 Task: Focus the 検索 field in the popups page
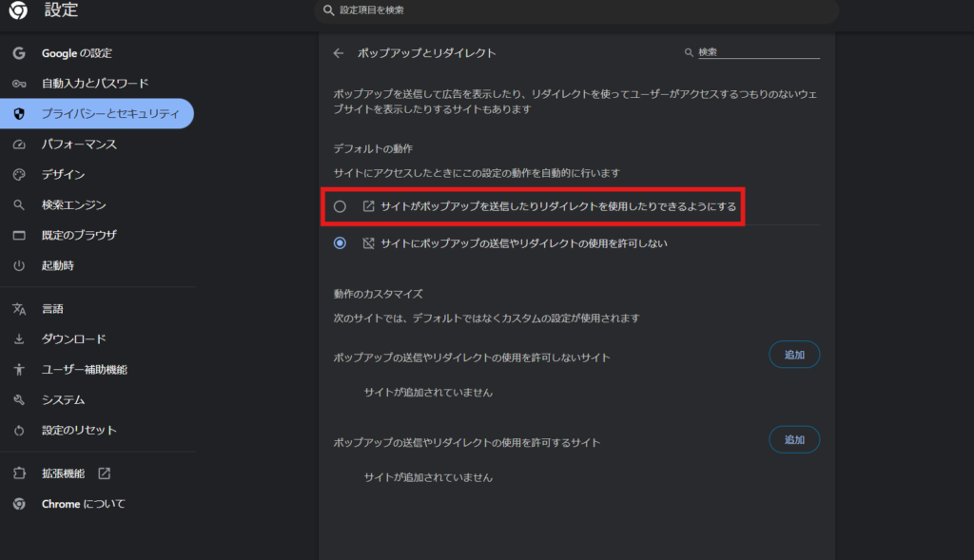tap(758, 53)
